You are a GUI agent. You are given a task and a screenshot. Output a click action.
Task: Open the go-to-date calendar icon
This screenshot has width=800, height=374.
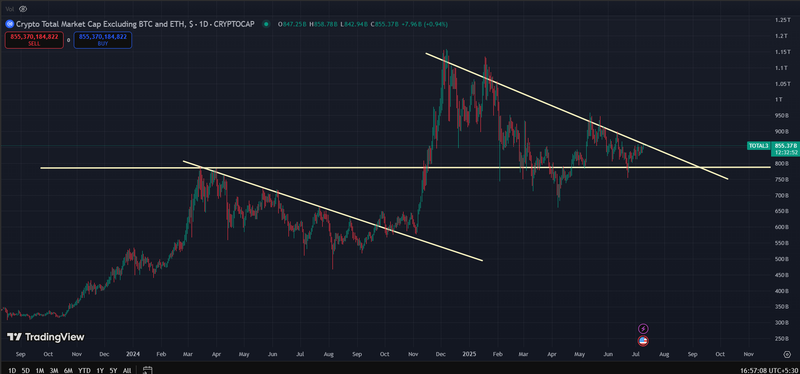[147, 370]
